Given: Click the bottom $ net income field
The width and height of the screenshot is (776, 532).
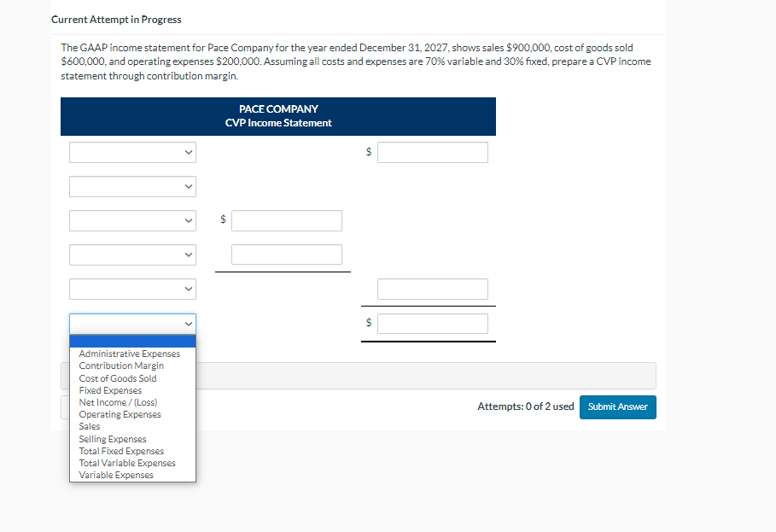Looking at the screenshot, I should pyautogui.click(x=432, y=323).
